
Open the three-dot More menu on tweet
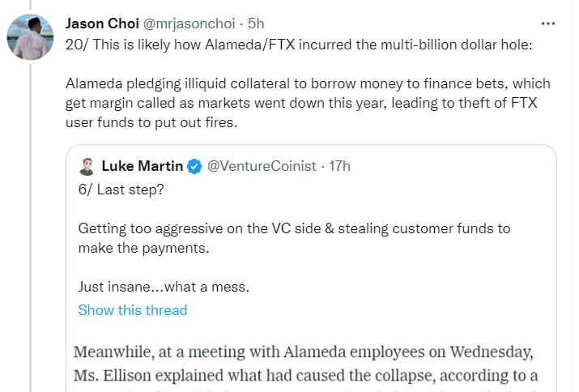click(548, 23)
